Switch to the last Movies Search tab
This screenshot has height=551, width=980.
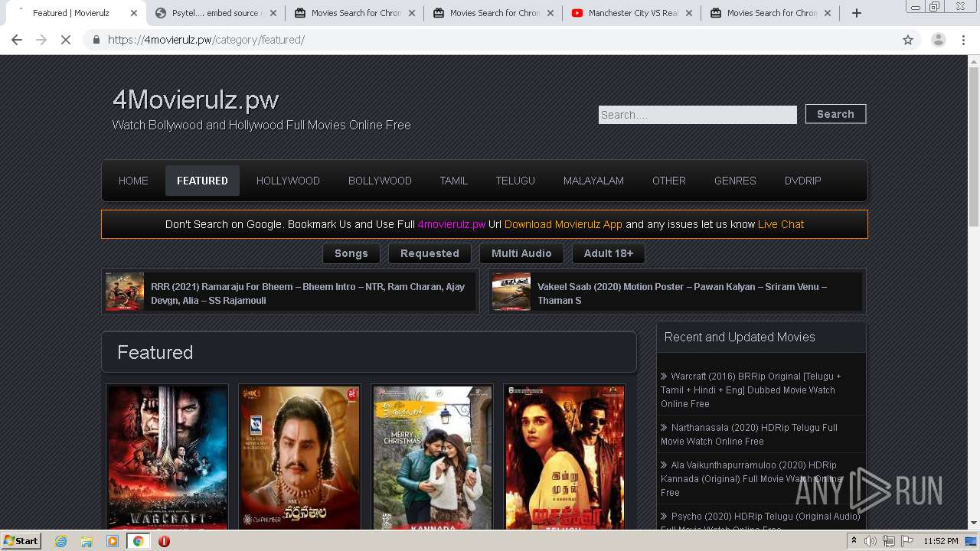771,13
